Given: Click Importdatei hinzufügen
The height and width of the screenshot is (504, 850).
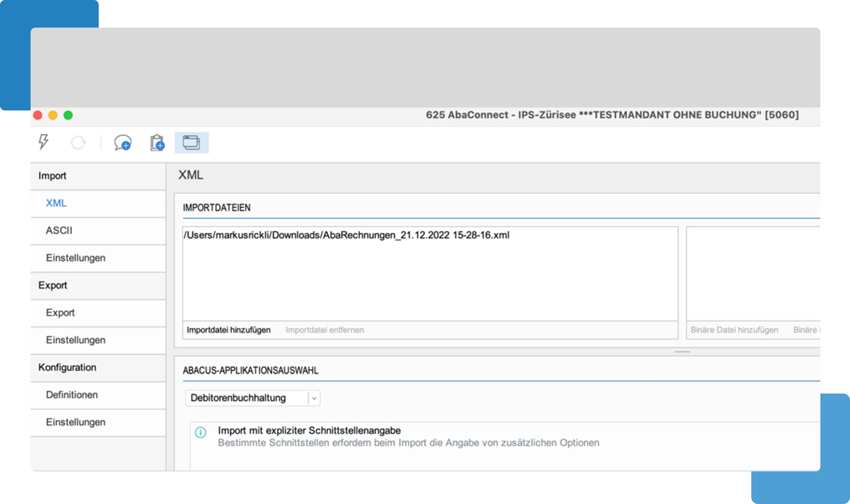Looking at the screenshot, I should click(x=228, y=329).
